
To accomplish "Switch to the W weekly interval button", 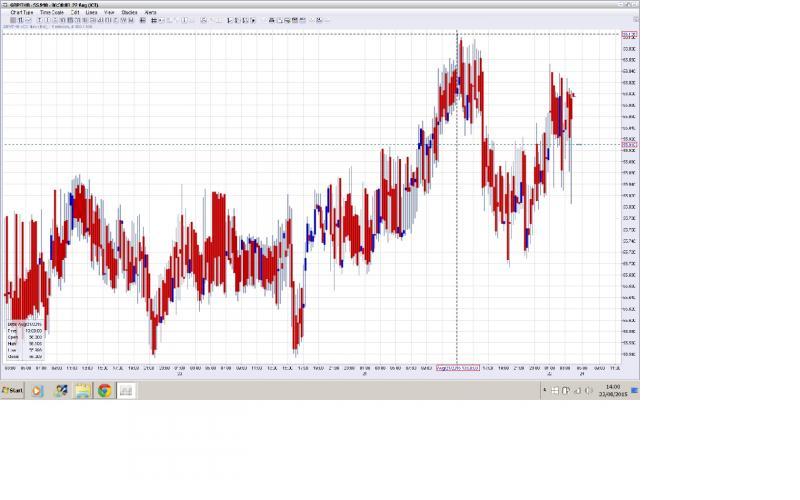I will pos(123,20).
